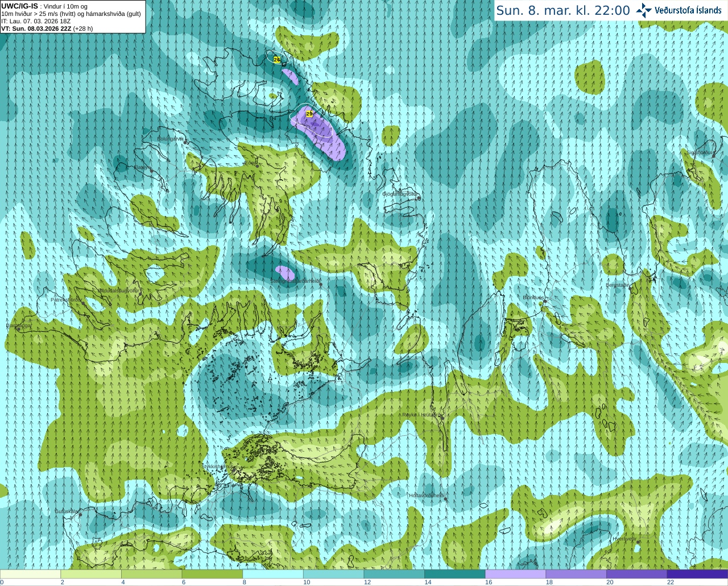Screen dimensions: 728x586
Task: Click the Æðey station label
Action: point(251,162)
